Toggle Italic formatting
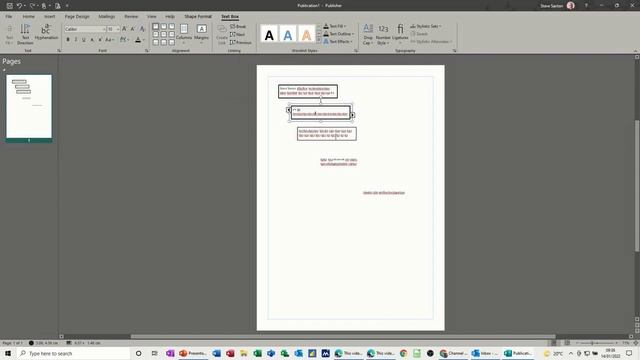The height and width of the screenshot is (360, 640). click(x=76, y=40)
